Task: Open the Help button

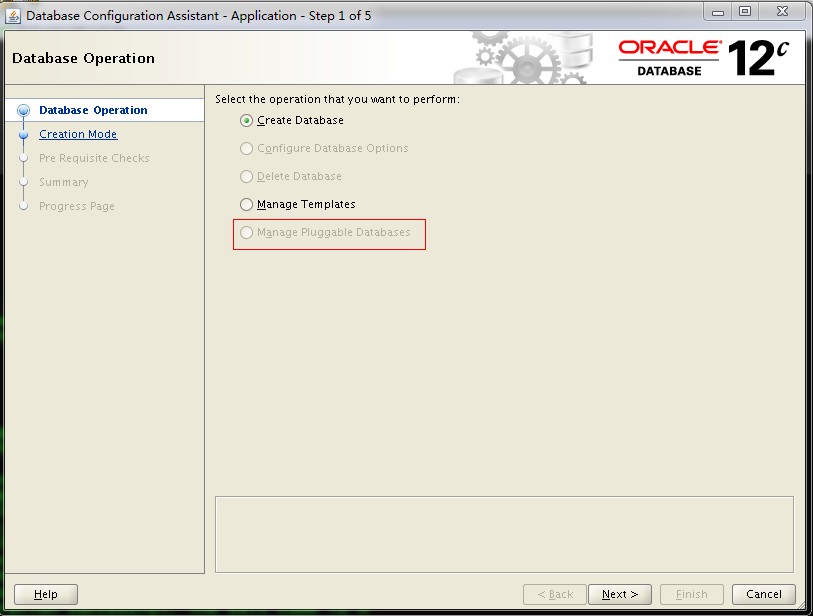Action: coord(46,594)
